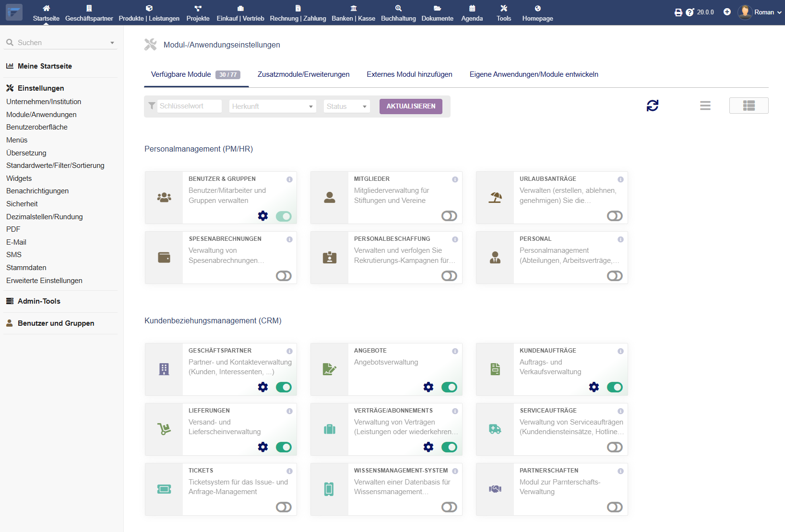The width and height of the screenshot is (785, 532).
Task: Expand the Status filter dropdown
Action: pos(347,106)
